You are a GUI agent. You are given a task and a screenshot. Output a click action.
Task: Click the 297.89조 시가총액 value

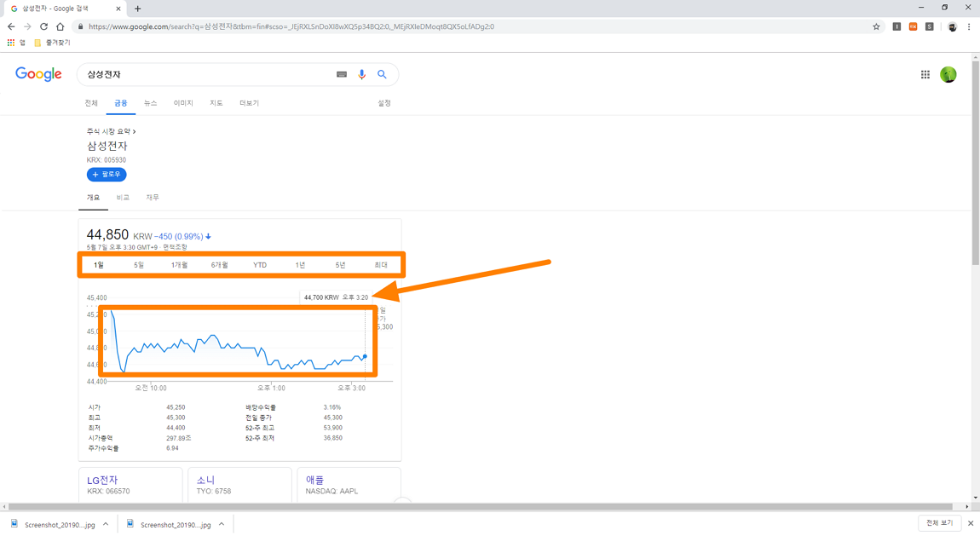[179, 438]
